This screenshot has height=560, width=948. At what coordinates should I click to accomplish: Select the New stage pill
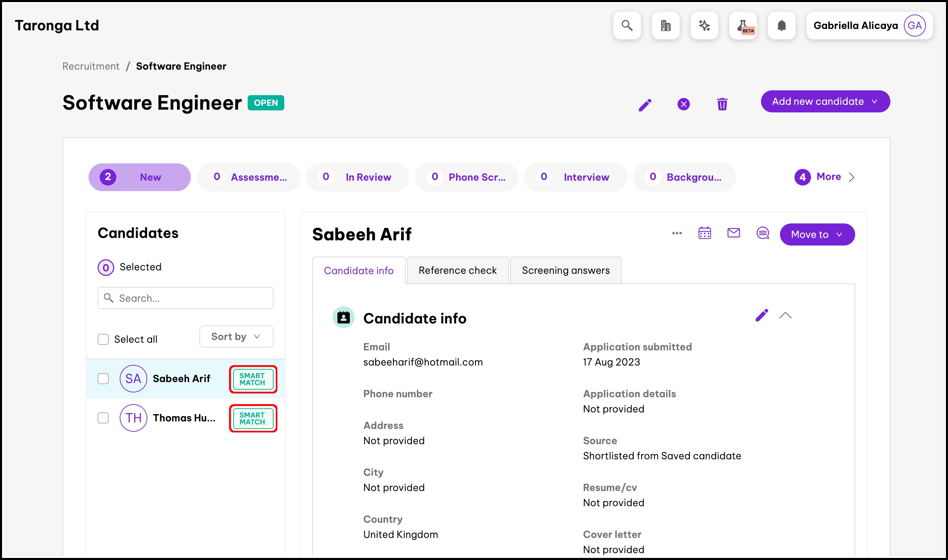140,177
